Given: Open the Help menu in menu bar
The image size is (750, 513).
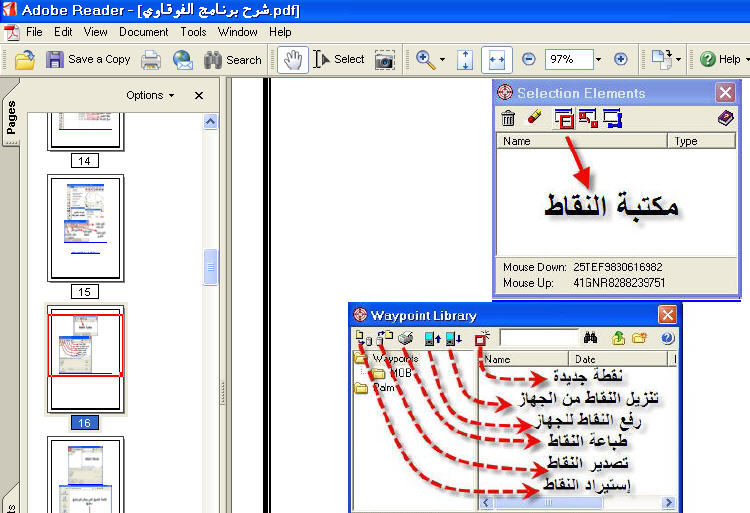Looking at the screenshot, I should pos(280,32).
